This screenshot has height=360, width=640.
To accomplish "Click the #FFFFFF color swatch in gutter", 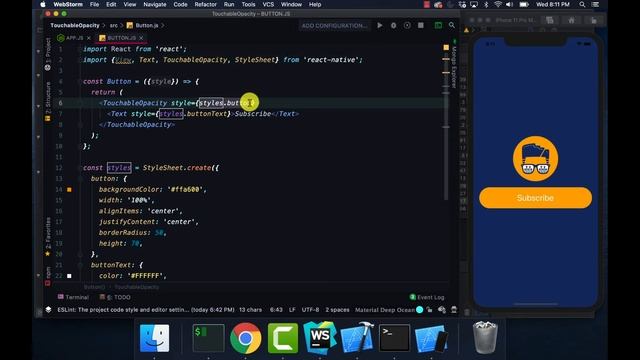I will click(69, 276).
